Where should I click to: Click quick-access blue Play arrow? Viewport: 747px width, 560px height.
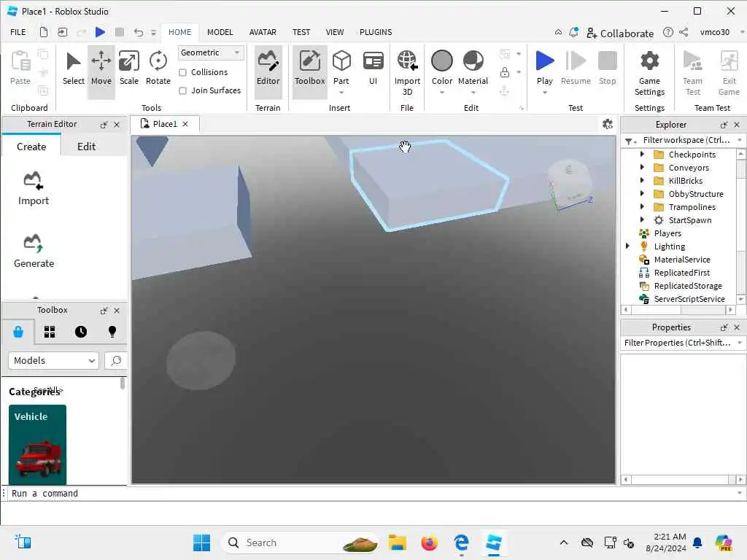click(x=99, y=32)
